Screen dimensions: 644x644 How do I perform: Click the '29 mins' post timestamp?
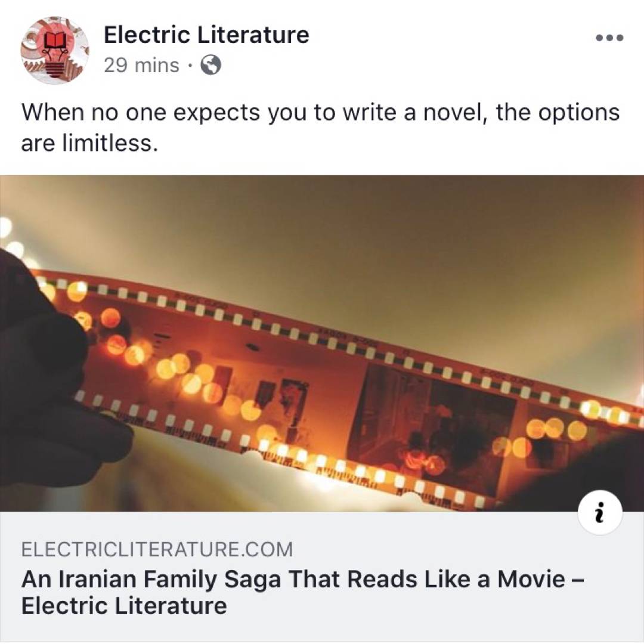[141, 65]
